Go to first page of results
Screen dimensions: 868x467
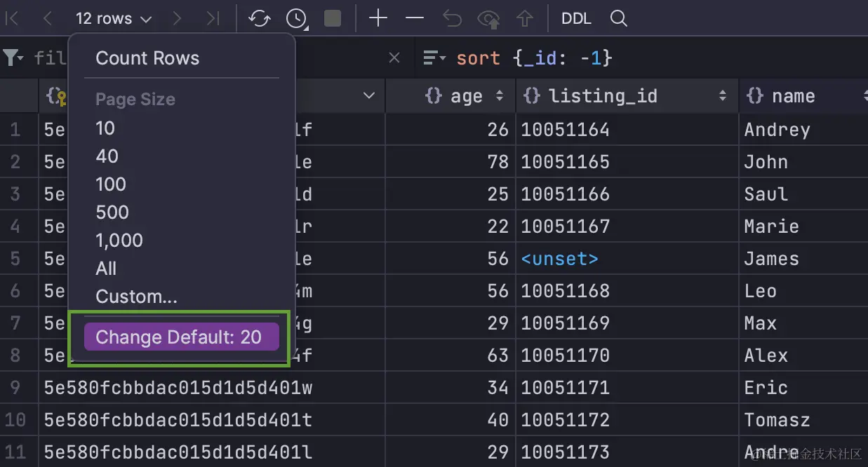tap(11, 19)
